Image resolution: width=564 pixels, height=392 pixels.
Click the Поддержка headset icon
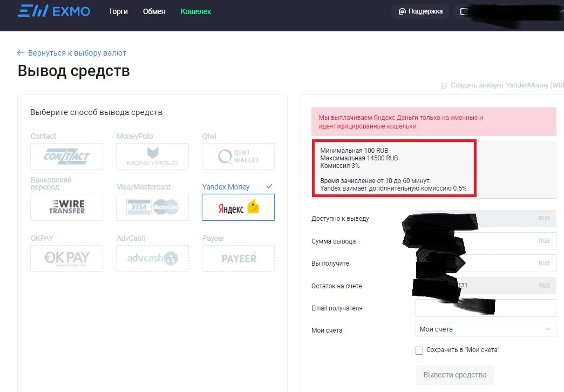tap(402, 11)
